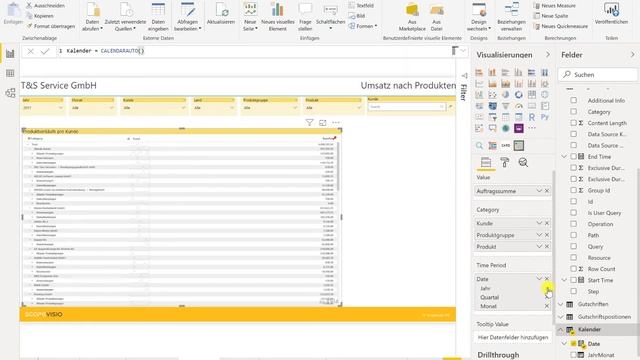
Task: Click the Frage stellen icon
Action: pos(305,9)
